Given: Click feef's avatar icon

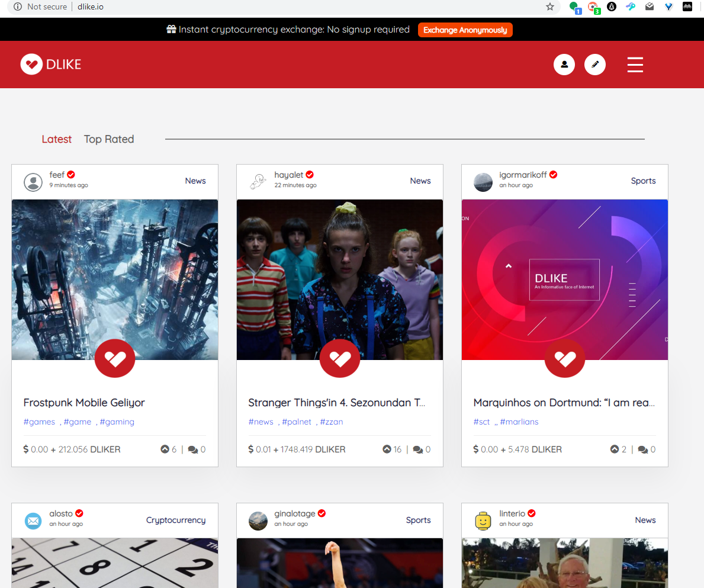Looking at the screenshot, I should coord(33,182).
